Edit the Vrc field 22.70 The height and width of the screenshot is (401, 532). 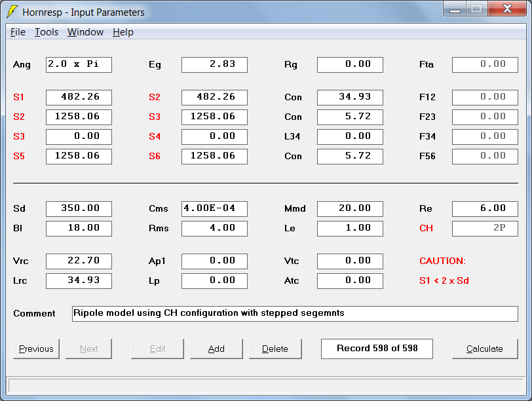pos(79,261)
